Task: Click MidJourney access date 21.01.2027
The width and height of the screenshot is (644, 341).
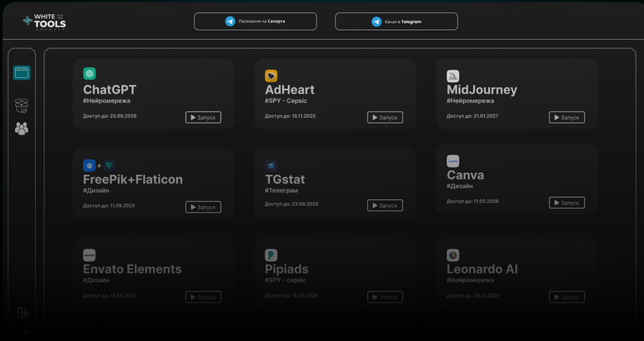Action: coord(473,116)
